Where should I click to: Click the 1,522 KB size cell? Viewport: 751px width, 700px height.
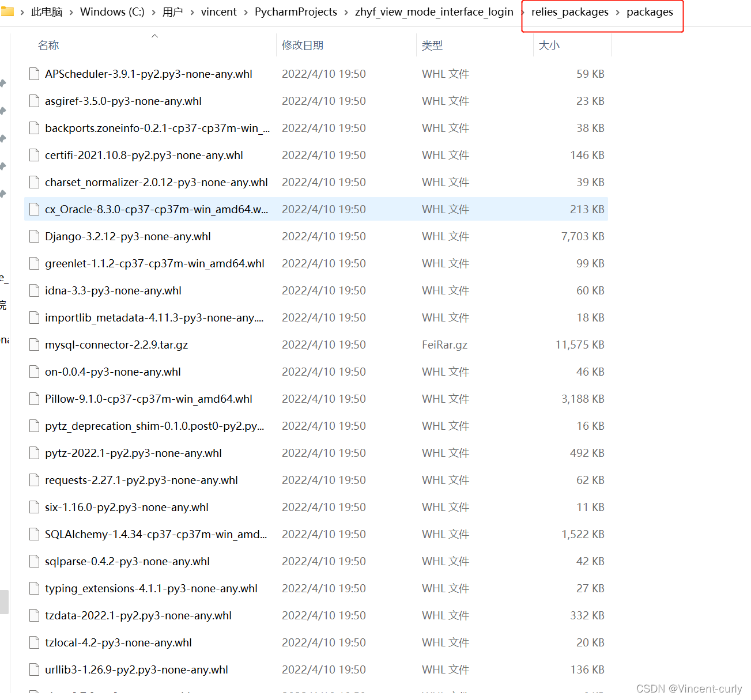[x=583, y=534]
